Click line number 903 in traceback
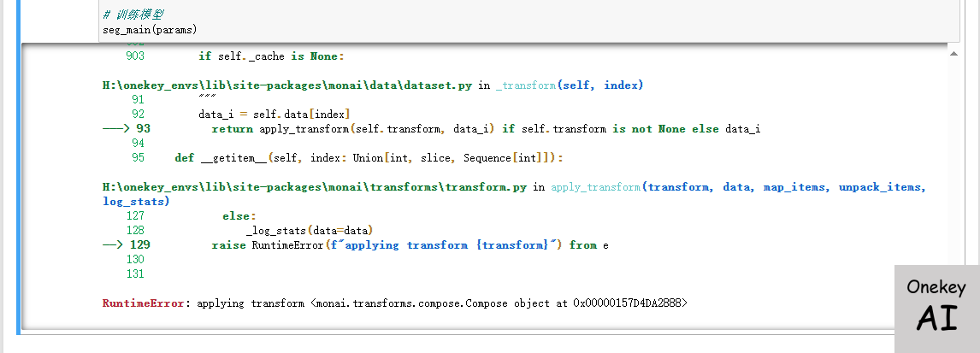This screenshot has width=980, height=353. pos(134,56)
